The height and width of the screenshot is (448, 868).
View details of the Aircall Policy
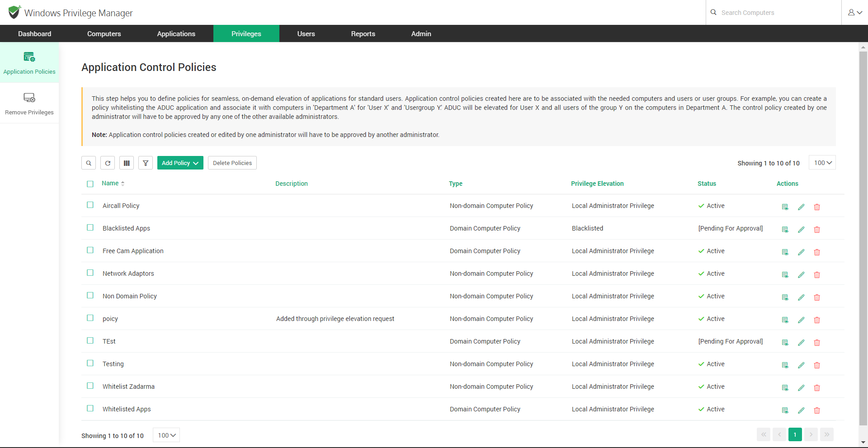(785, 207)
